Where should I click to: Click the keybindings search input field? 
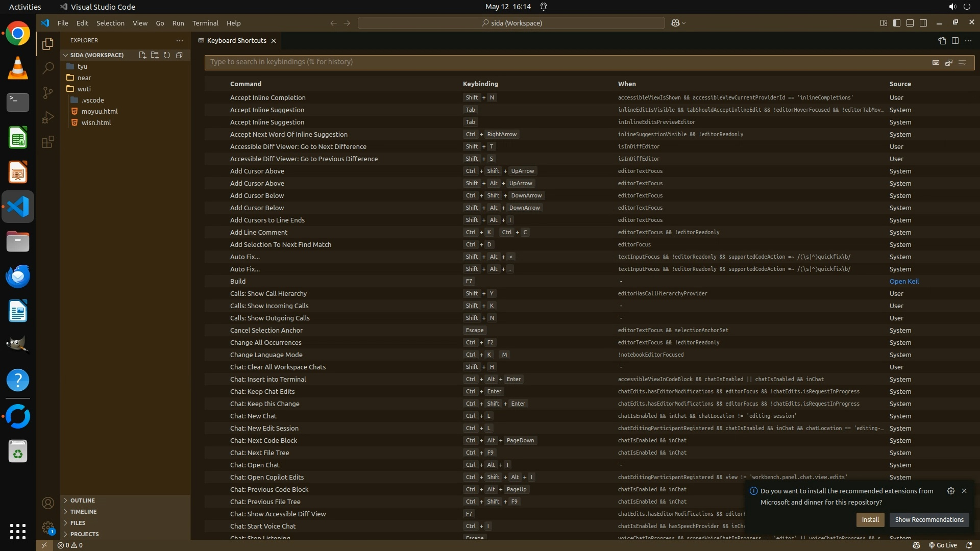click(x=561, y=62)
